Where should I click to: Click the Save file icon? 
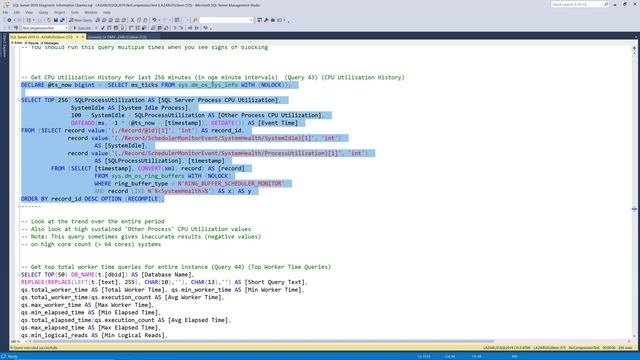click(56, 20)
